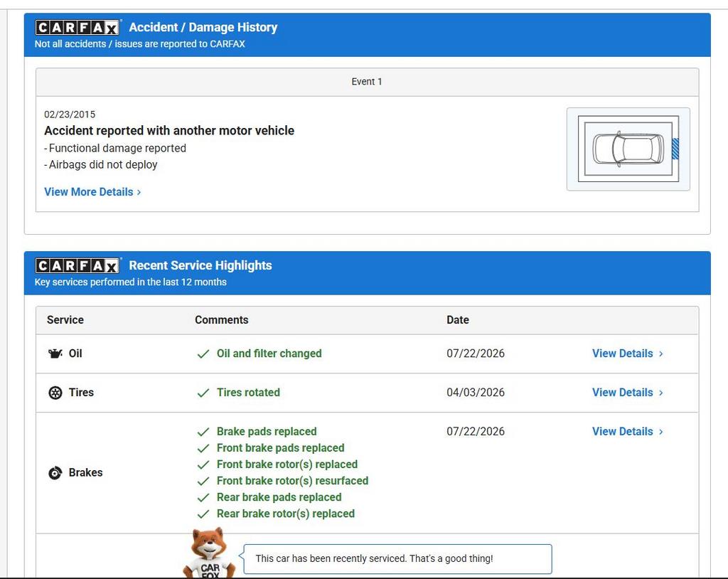
Task: Click the chevron in the Tires View Details link
Action: click(x=660, y=393)
